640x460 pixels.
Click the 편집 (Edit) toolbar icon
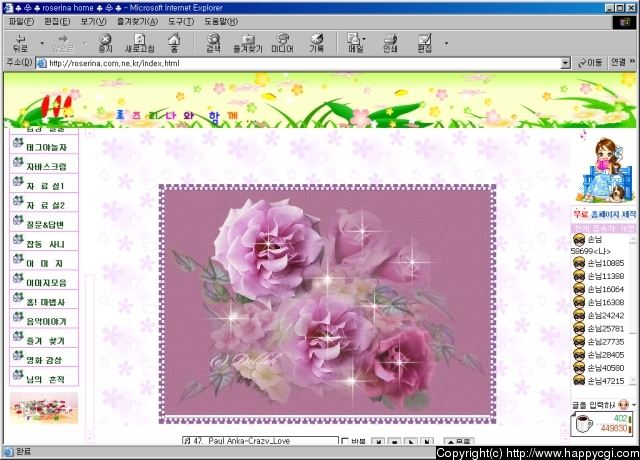coord(424,43)
